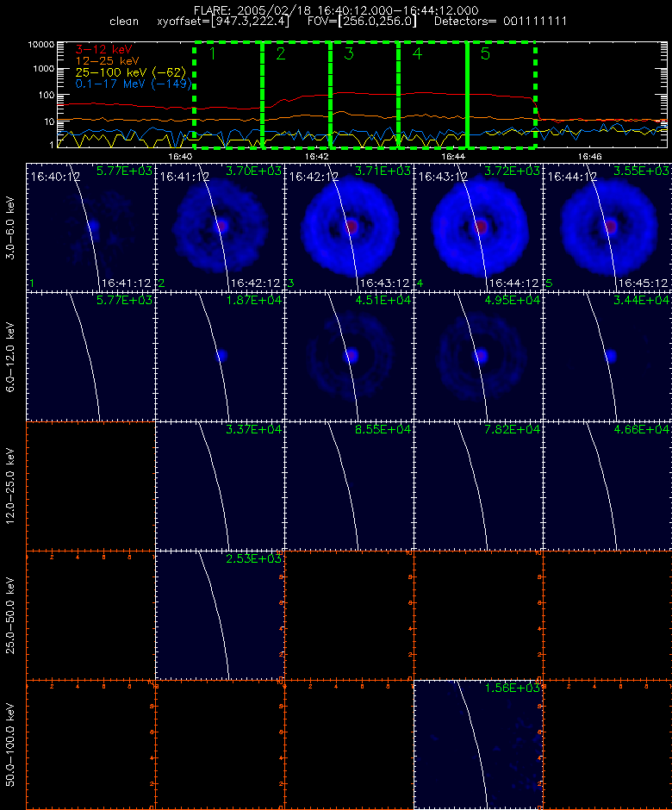Click the 16:46 tick label on time axis

(x=589, y=156)
